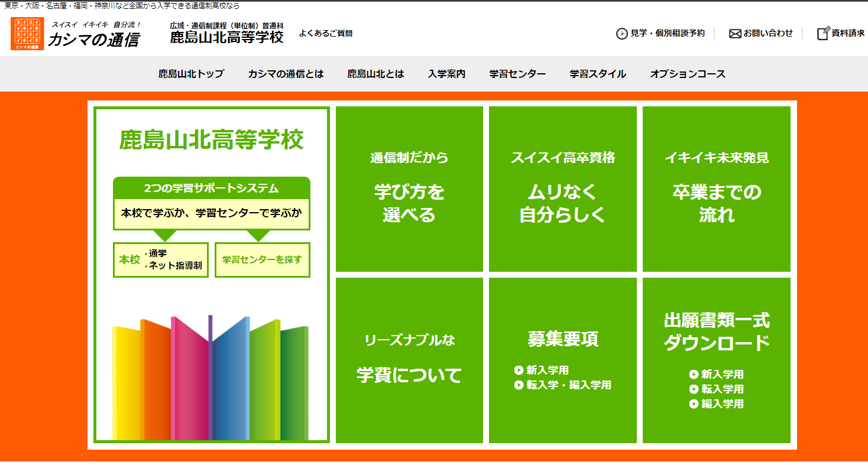Click 資料請求 link text
The width and height of the screenshot is (868, 465).
click(848, 34)
